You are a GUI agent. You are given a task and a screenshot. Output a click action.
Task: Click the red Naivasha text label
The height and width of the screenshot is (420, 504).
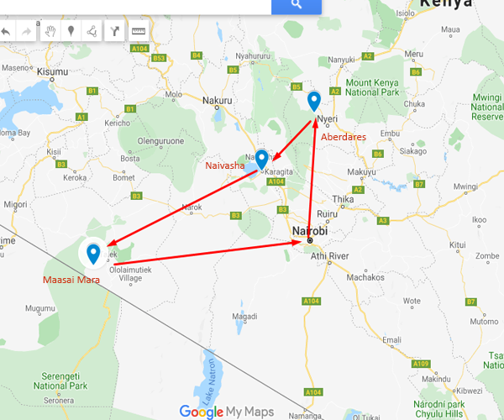[x=224, y=165]
